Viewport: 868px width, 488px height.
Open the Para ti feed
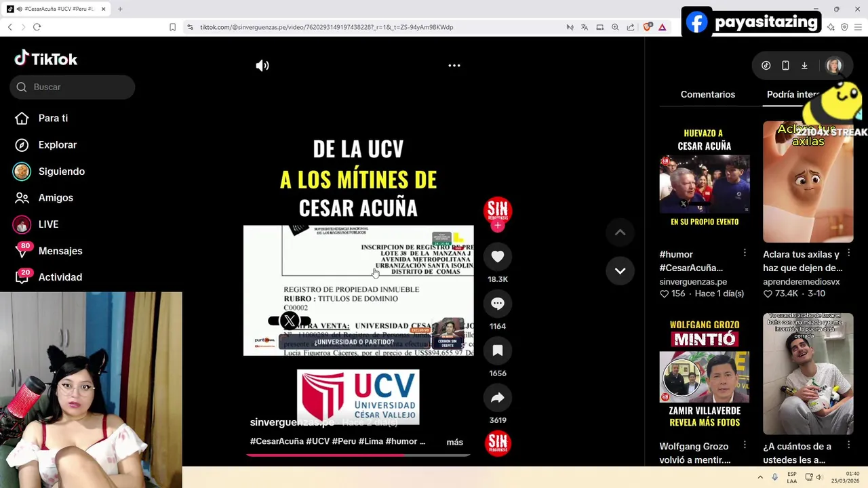pos(42,118)
